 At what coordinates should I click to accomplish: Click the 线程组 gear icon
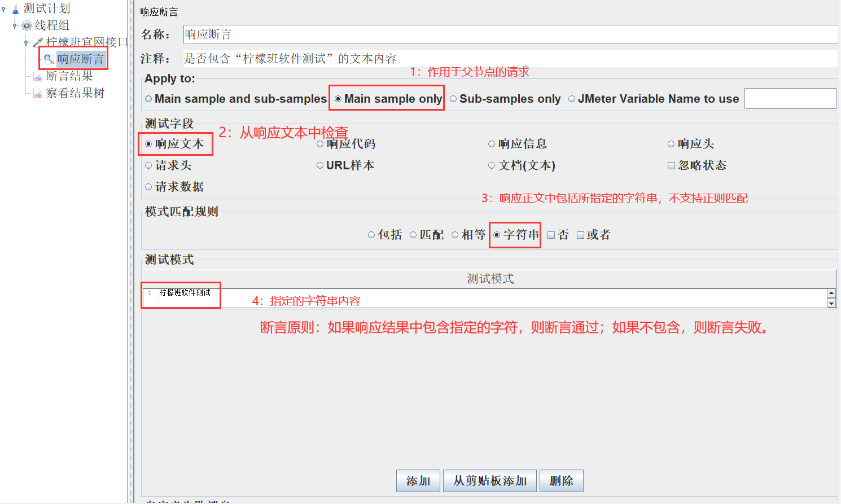pyautogui.click(x=26, y=25)
